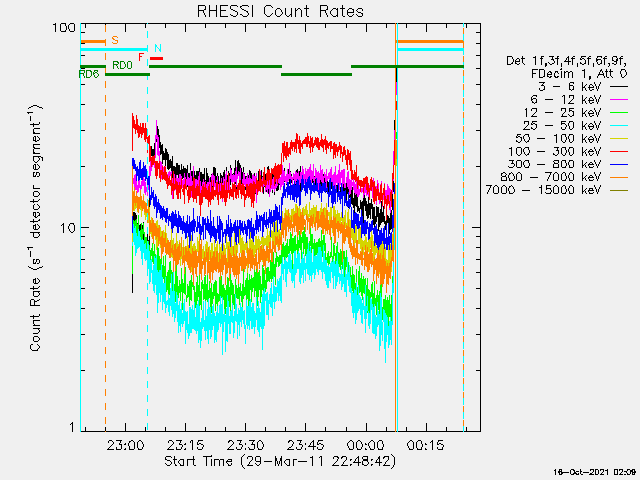Click the 'FDecim 1, Att 0' text
Screen dimensions: 640x480
[579, 74]
